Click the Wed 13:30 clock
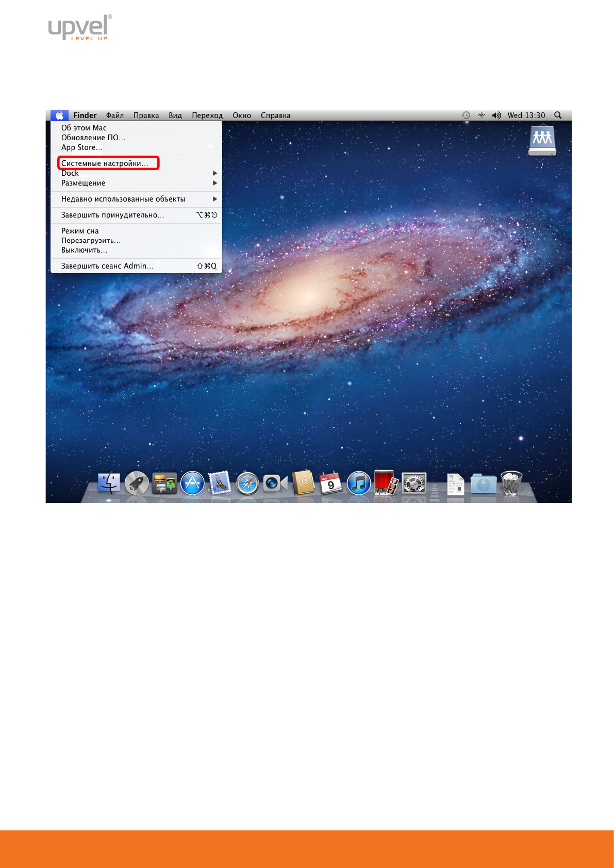 (526, 115)
